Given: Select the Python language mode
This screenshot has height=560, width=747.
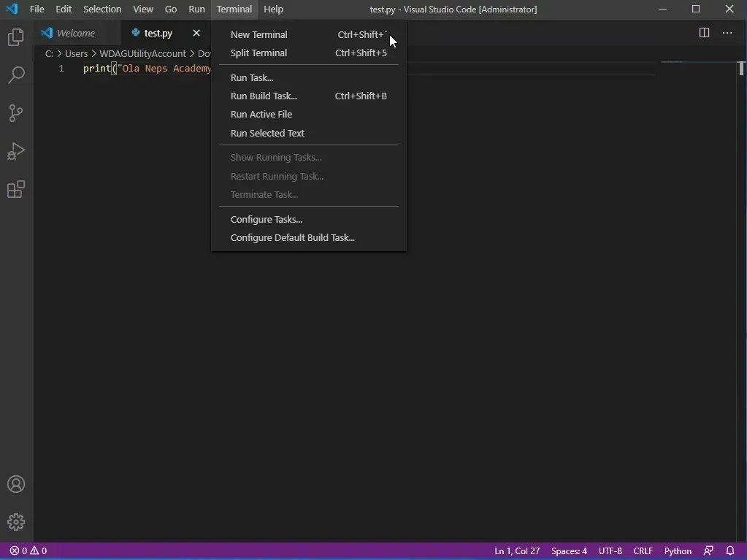Looking at the screenshot, I should tap(678, 551).
